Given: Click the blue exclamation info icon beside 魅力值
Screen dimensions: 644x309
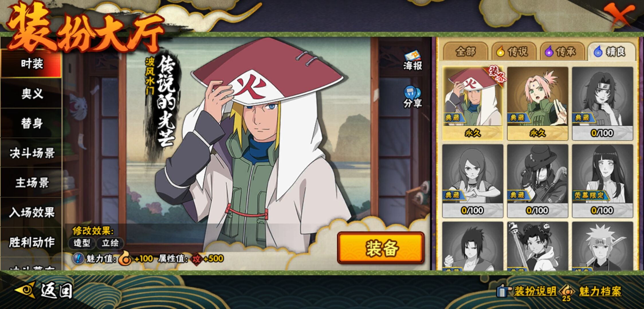Looking at the screenshot, I should 78,258.
